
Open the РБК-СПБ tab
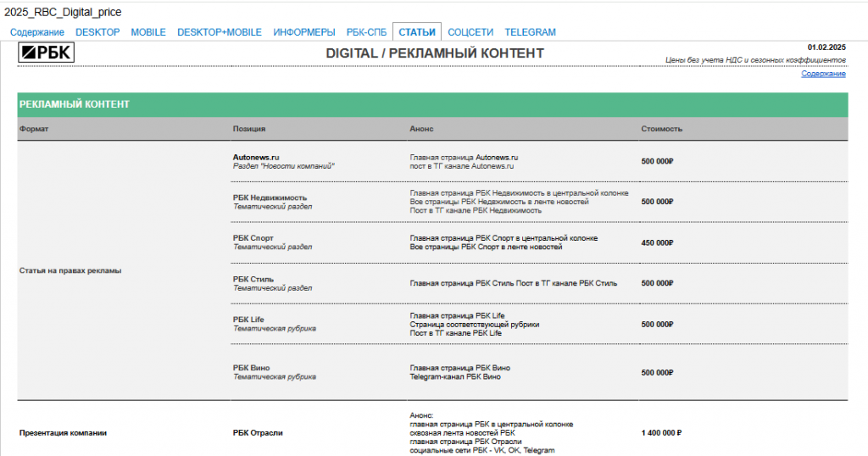[x=366, y=32]
